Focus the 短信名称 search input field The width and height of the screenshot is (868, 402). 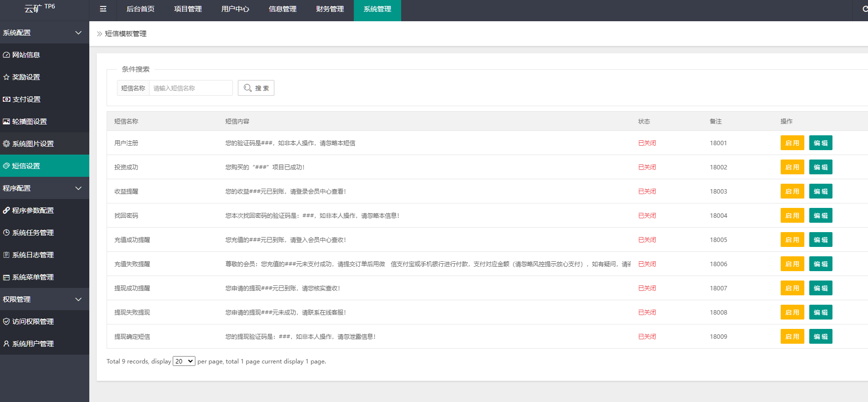click(x=190, y=88)
